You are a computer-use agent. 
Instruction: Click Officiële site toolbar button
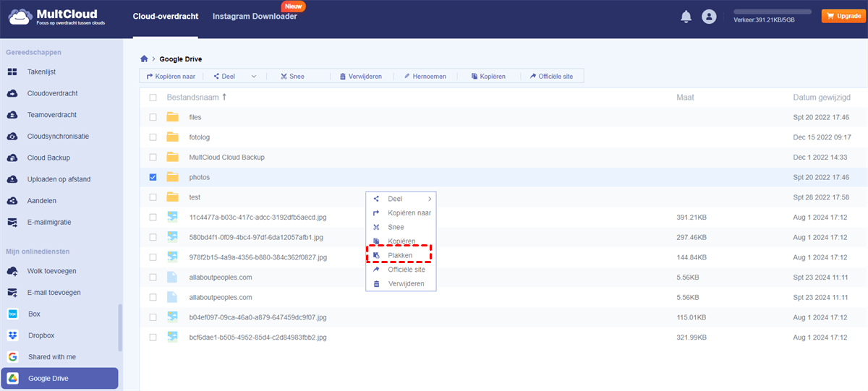[551, 76]
